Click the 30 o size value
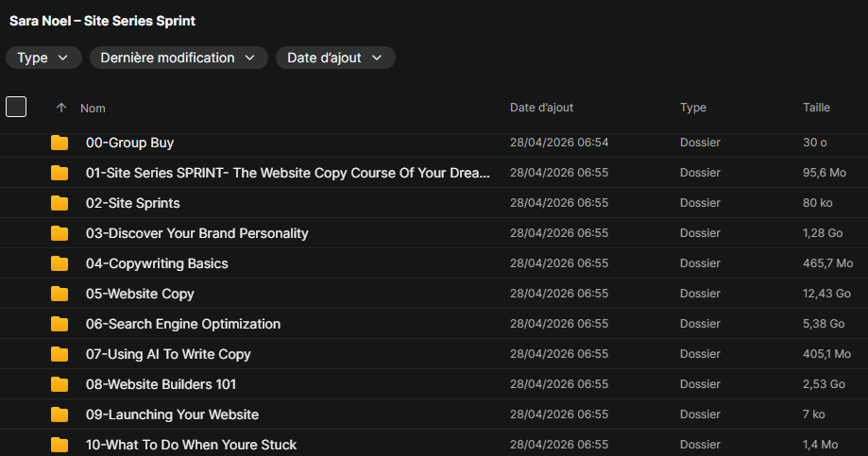 point(815,143)
